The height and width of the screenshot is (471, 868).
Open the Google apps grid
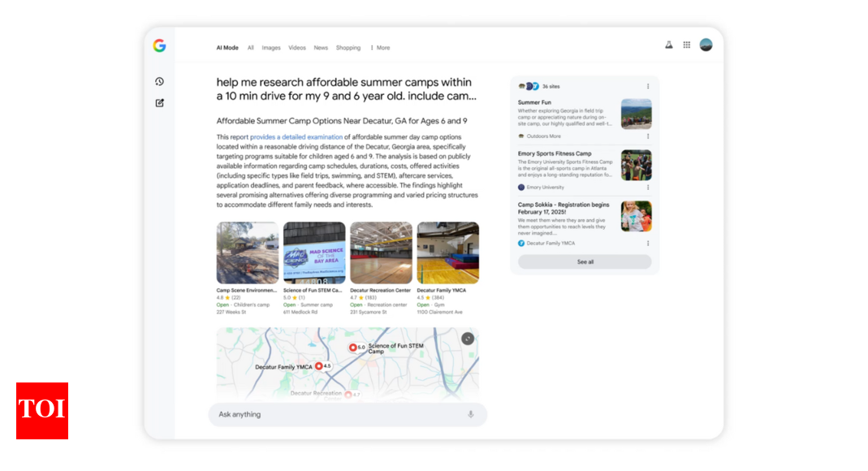686,45
